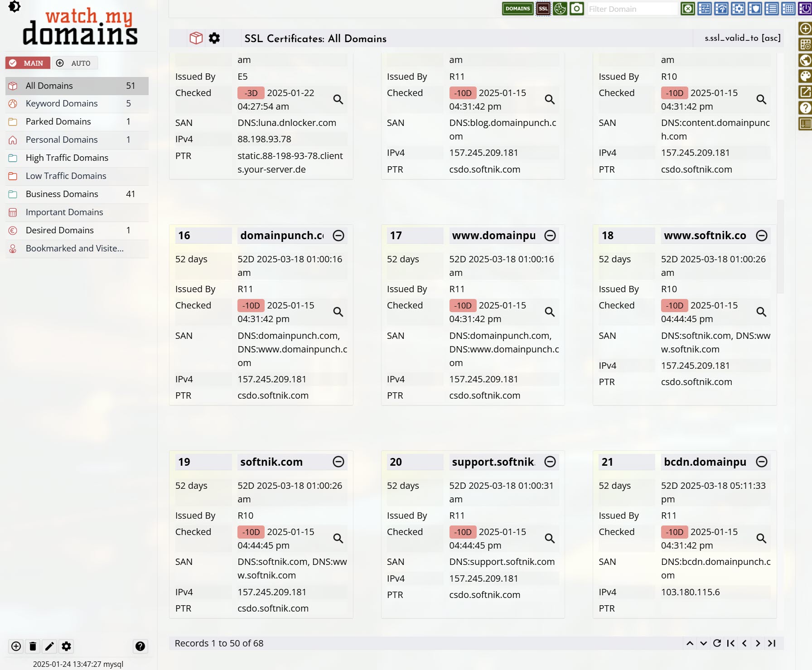The image size is (812, 670).
Task: Switch to the MAIN tab
Action: coord(28,63)
